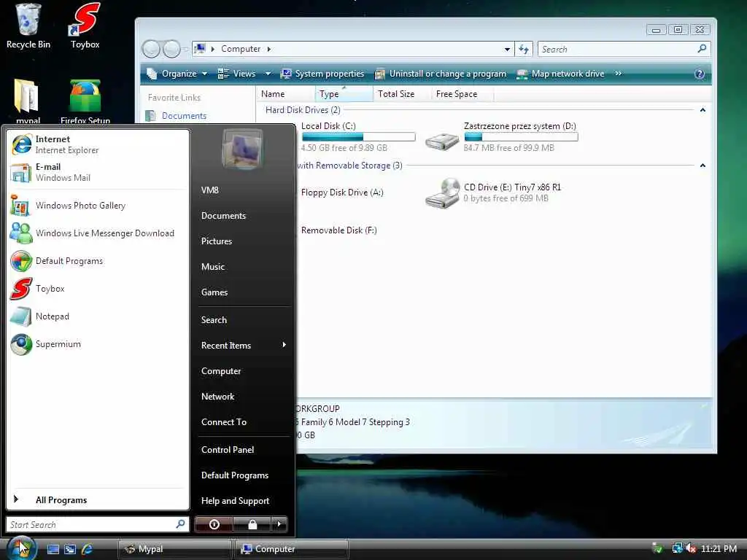The width and height of the screenshot is (747, 560).
Task: Click the lock button in Start menu
Action: click(x=252, y=524)
